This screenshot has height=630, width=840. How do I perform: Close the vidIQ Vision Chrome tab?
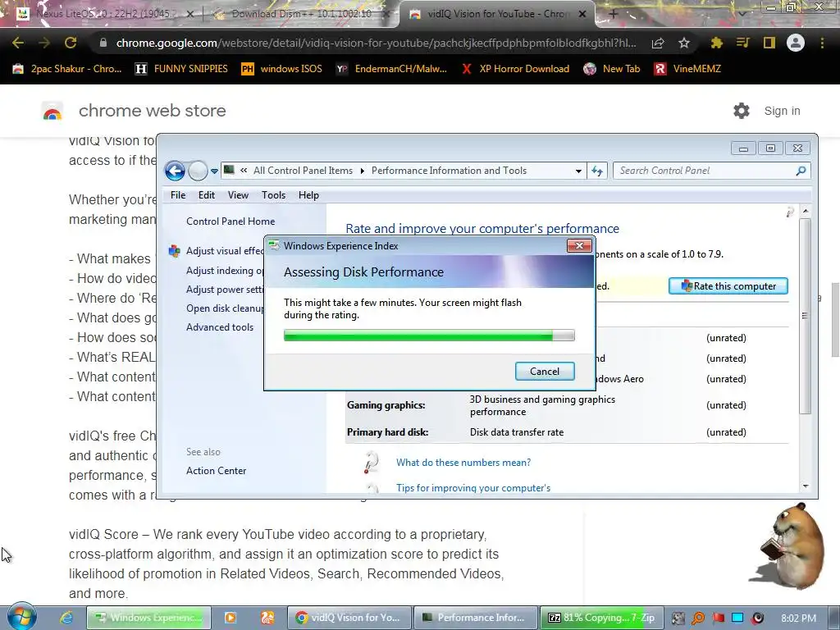tap(582, 15)
